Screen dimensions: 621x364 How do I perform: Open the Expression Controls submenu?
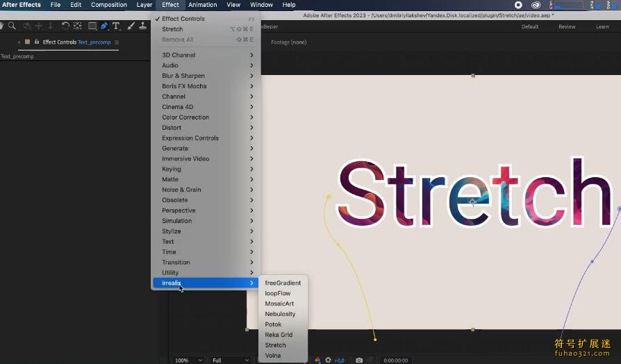pyautogui.click(x=206, y=138)
